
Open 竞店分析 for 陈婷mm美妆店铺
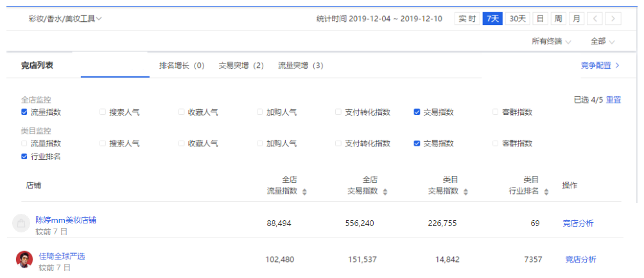(x=578, y=223)
